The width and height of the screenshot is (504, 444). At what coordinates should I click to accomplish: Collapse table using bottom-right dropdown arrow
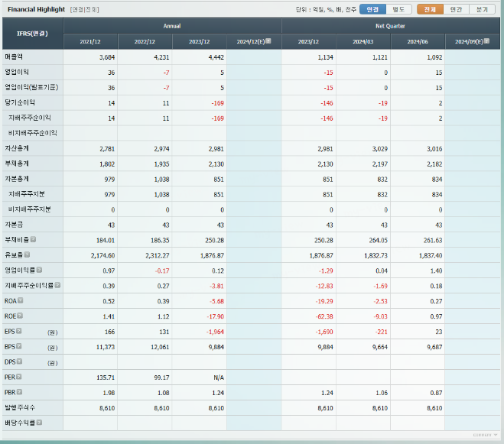(496, 435)
